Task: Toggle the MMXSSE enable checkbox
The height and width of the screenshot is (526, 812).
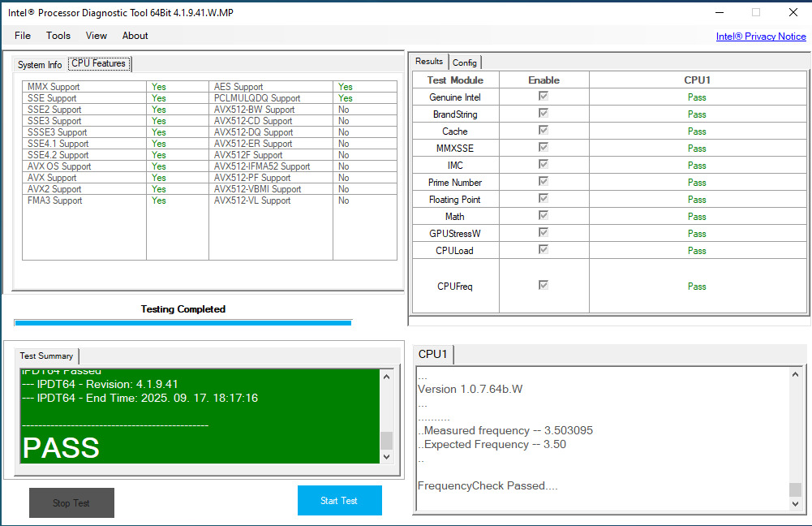Action: click(543, 147)
